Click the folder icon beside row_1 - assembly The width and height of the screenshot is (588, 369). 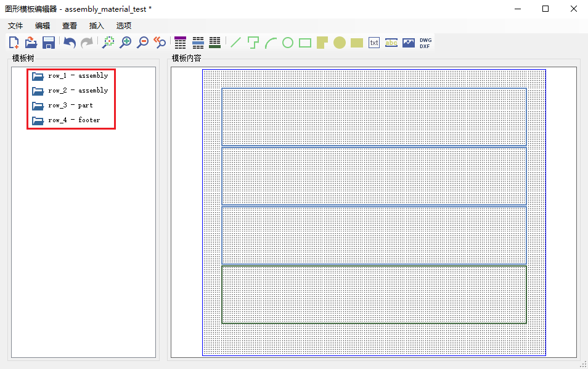click(x=38, y=76)
